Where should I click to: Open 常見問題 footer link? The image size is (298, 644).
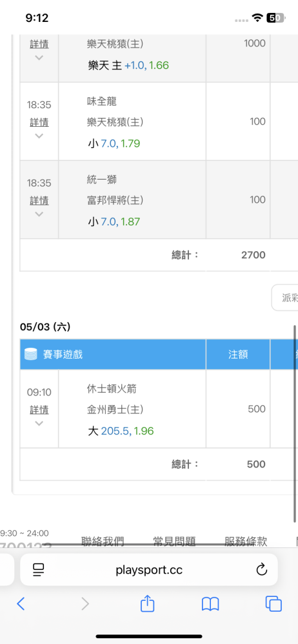click(174, 542)
